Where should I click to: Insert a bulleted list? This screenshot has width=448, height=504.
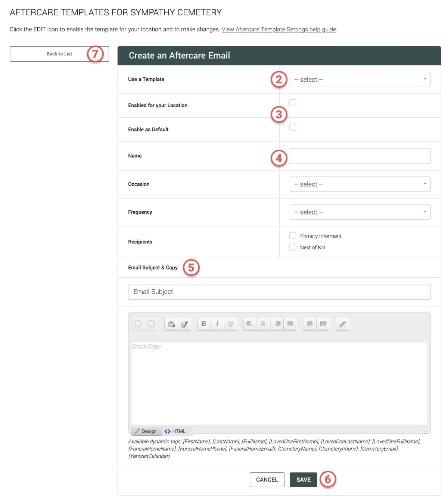coord(323,324)
